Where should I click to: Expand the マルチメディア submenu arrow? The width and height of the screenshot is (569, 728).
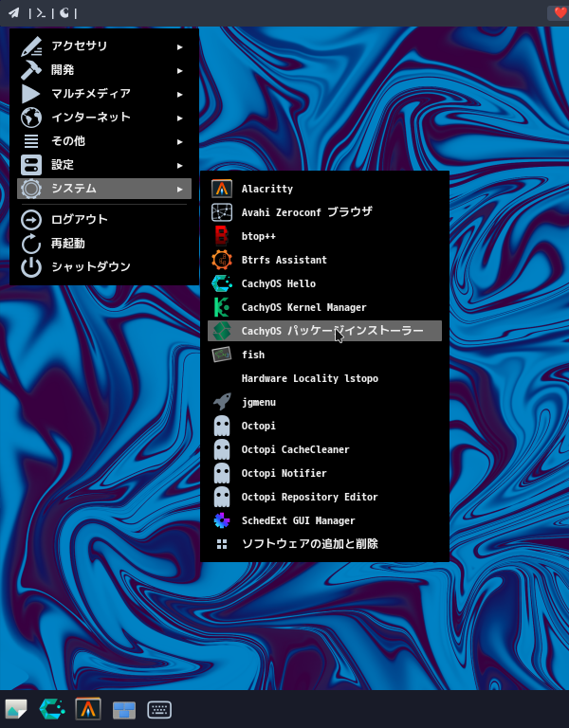tap(180, 94)
